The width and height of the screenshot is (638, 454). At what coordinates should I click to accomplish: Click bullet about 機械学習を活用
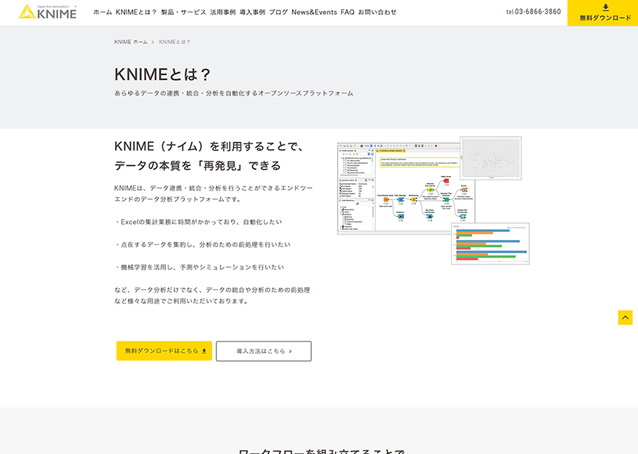[x=199, y=267]
